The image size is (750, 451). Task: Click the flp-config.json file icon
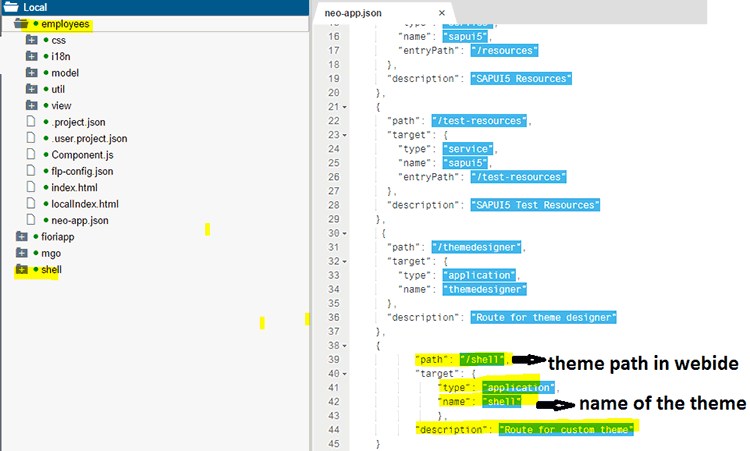[32, 171]
